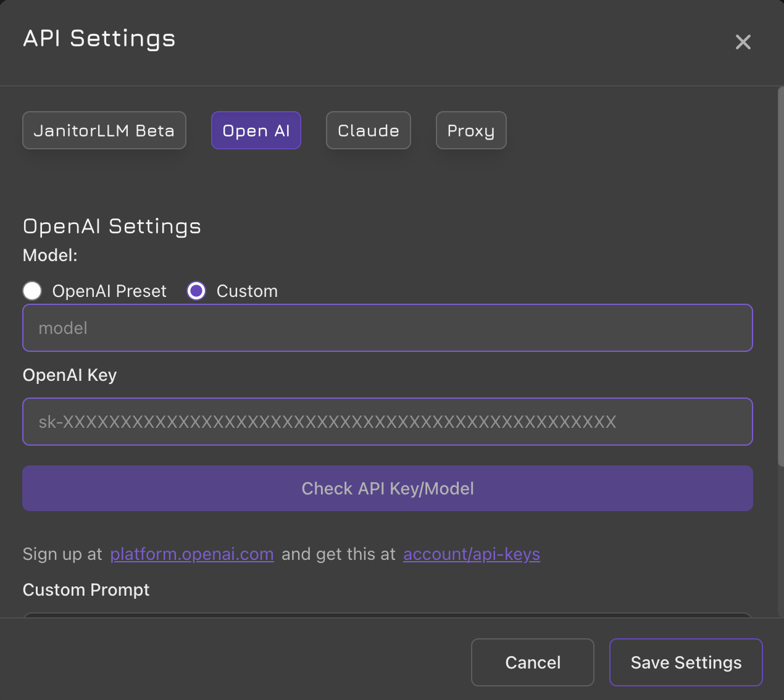Choose the Custom model radio option
The image size is (784, 700).
[x=196, y=291]
